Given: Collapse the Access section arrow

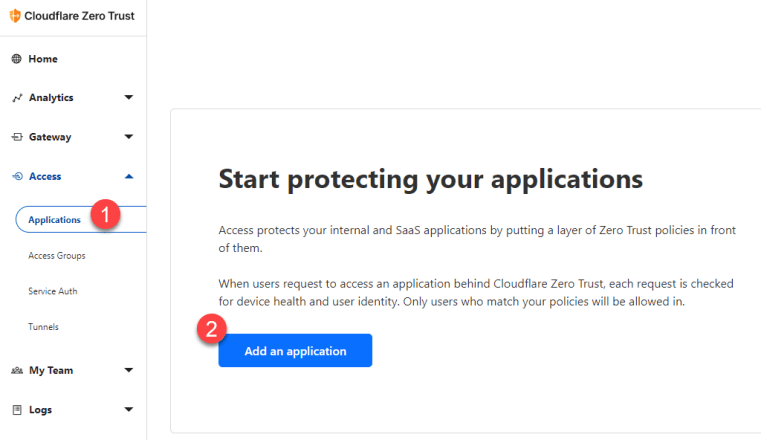Looking at the screenshot, I should (129, 176).
